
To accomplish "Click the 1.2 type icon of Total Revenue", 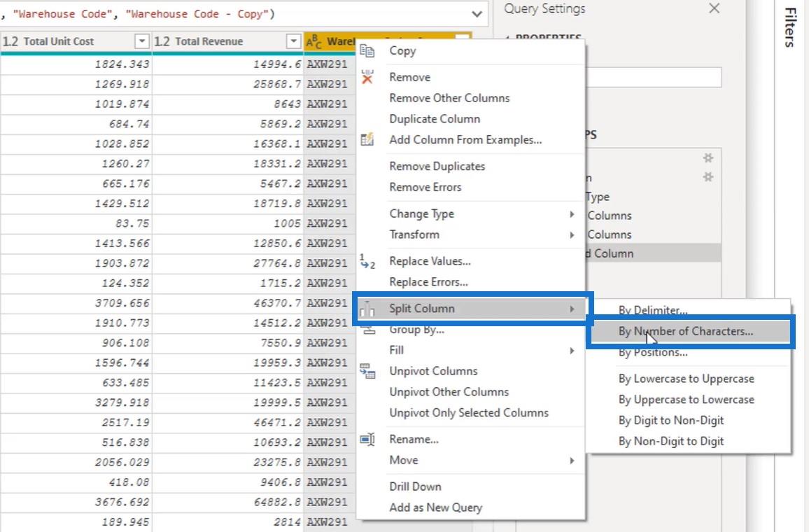I will click(x=162, y=41).
